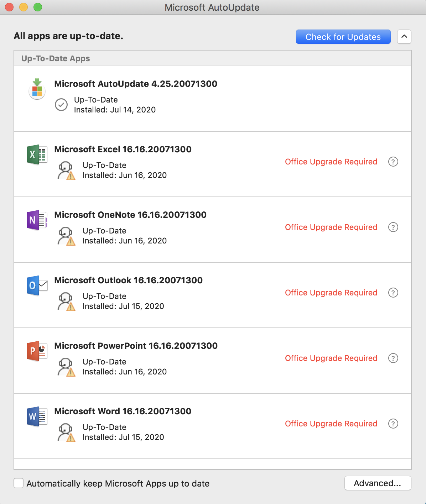
Task: Click 'Installed: Jul 15, 2020' under Outlook
Action: point(123,306)
